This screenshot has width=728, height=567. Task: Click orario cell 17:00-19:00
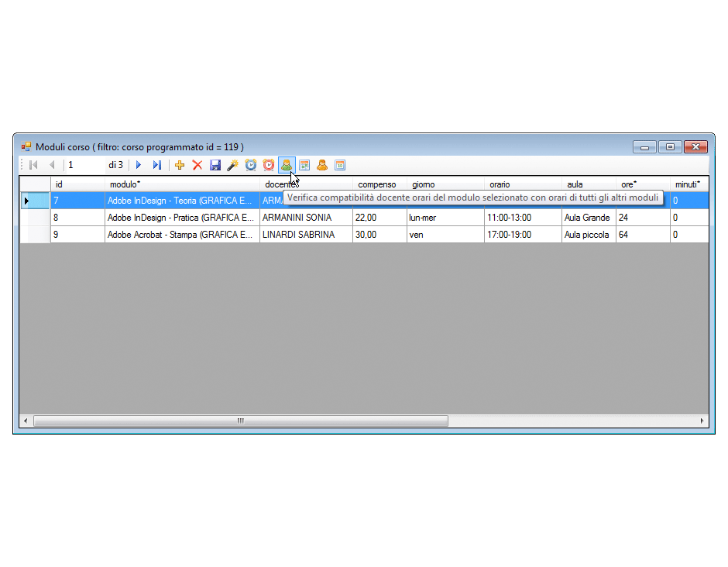click(x=523, y=235)
